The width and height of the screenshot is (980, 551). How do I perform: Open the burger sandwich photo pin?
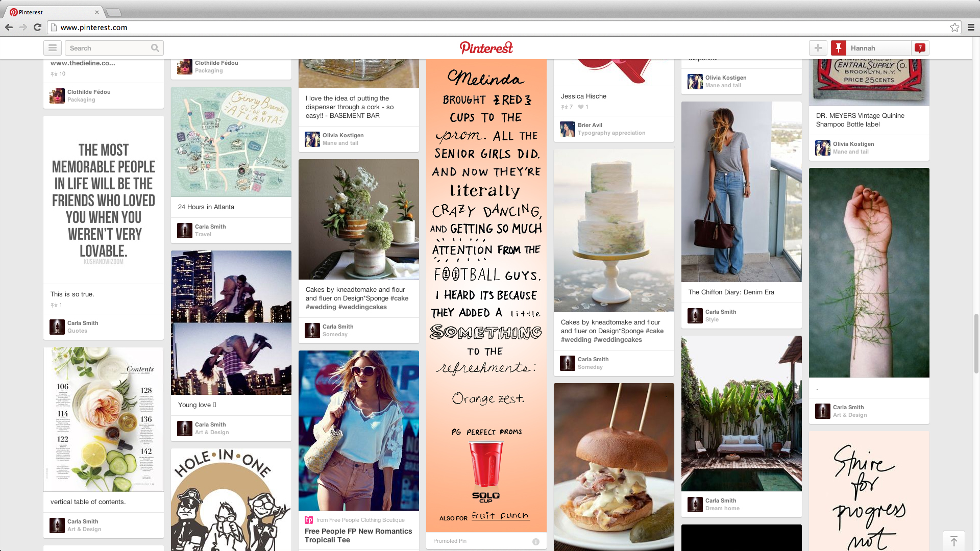click(614, 467)
